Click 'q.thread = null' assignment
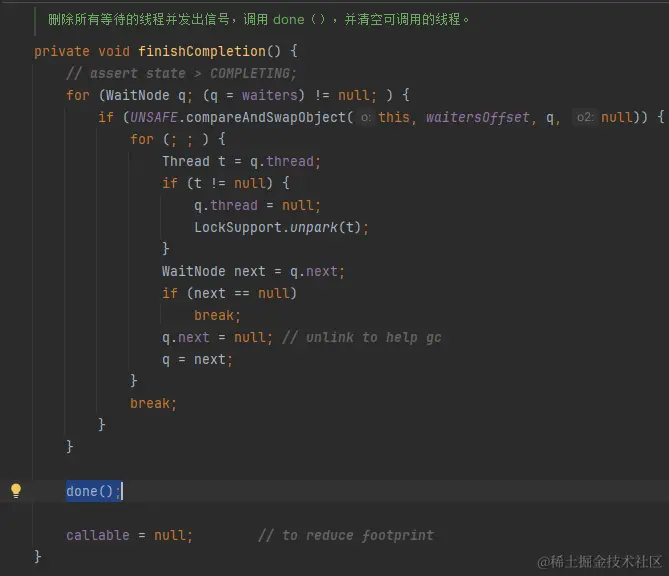Viewport: 669px width, 576px height. (257, 205)
